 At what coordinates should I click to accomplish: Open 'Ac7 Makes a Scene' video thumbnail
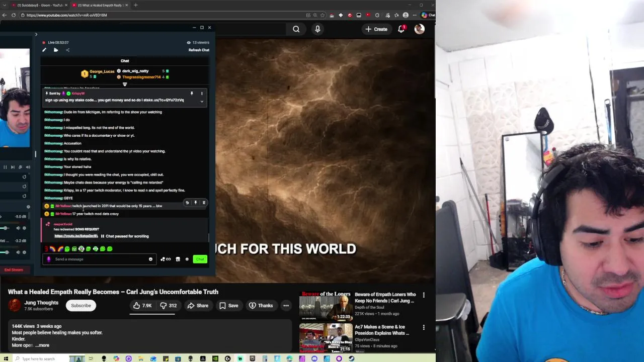click(326, 338)
